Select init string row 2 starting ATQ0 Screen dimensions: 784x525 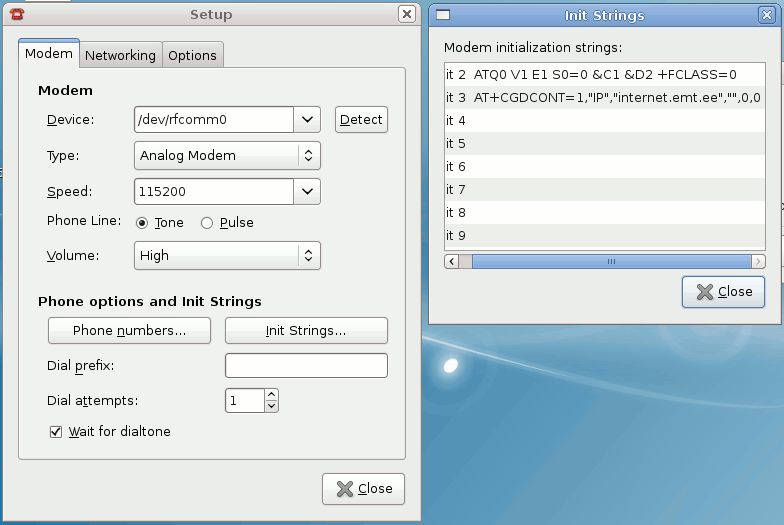coord(604,75)
